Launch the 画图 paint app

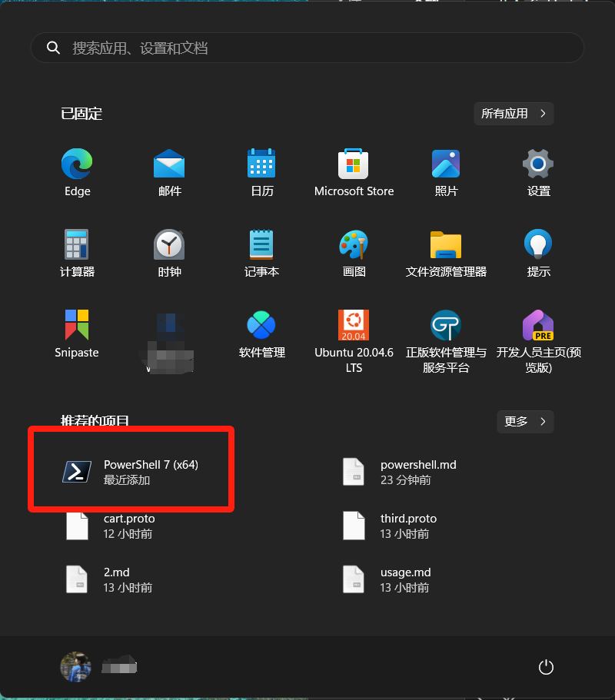click(354, 253)
